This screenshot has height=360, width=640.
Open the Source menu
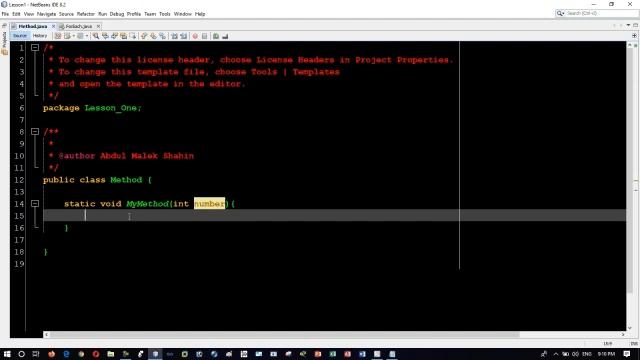66,14
